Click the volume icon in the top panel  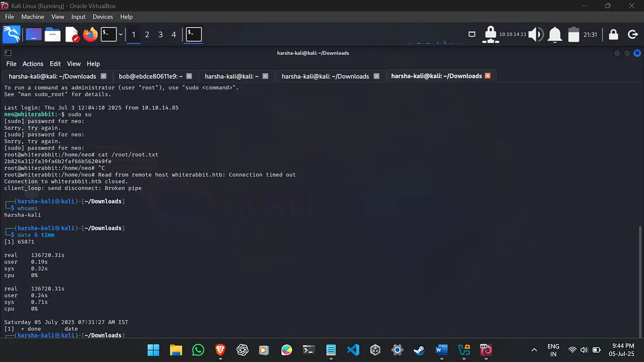(x=534, y=34)
